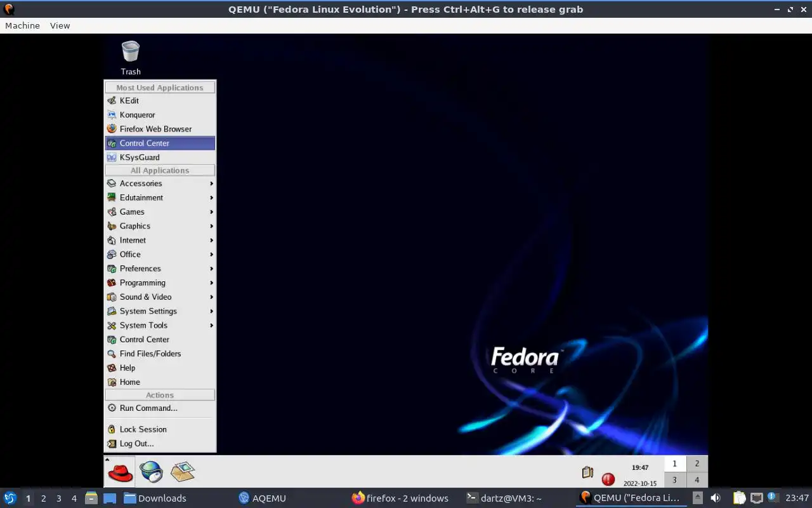Click QEMU window icon in title bar
Viewport: 812px width, 508px height.
(x=9, y=9)
